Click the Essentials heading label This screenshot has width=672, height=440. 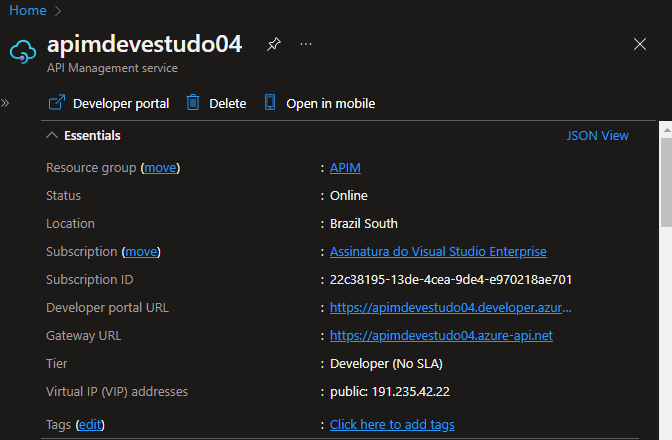[92, 136]
